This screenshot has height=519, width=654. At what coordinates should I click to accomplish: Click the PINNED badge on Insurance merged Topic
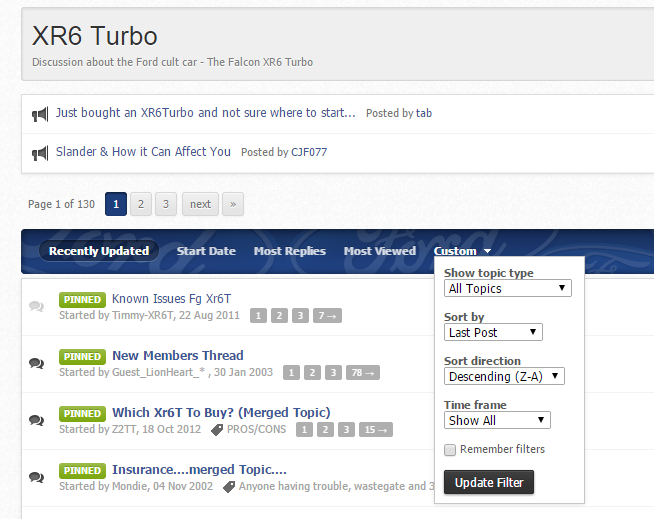click(82, 471)
